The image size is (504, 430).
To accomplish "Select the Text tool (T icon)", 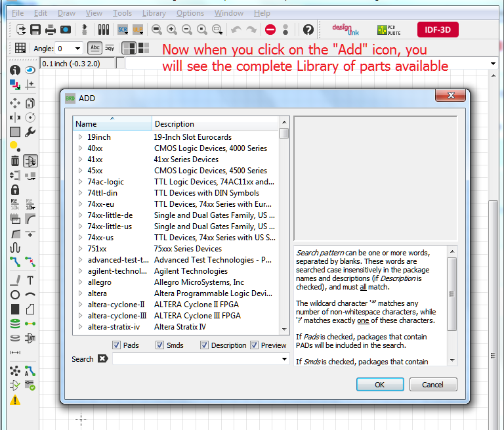I will click(x=30, y=280).
